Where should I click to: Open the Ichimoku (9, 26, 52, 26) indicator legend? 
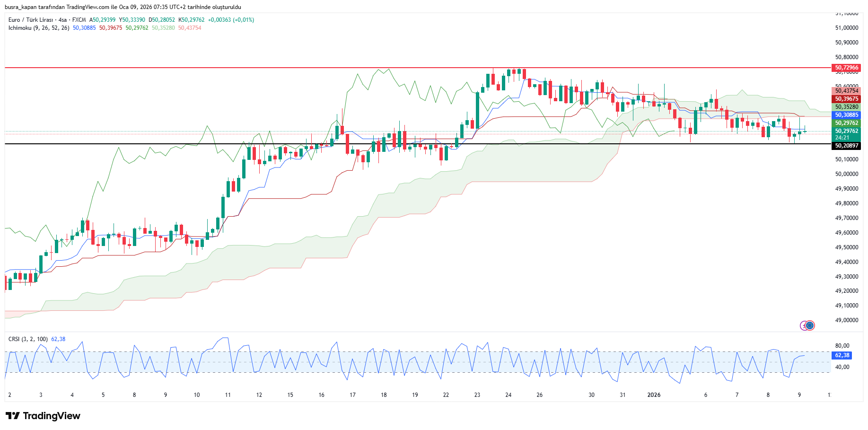(39, 28)
